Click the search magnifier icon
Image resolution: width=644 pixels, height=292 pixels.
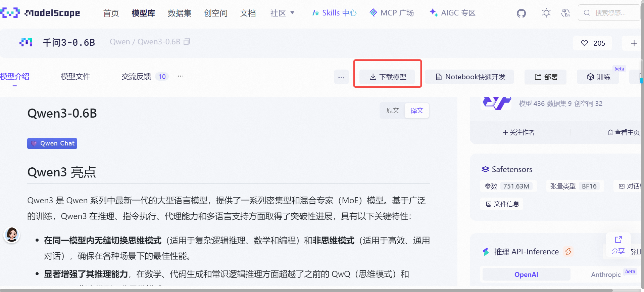click(587, 13)
